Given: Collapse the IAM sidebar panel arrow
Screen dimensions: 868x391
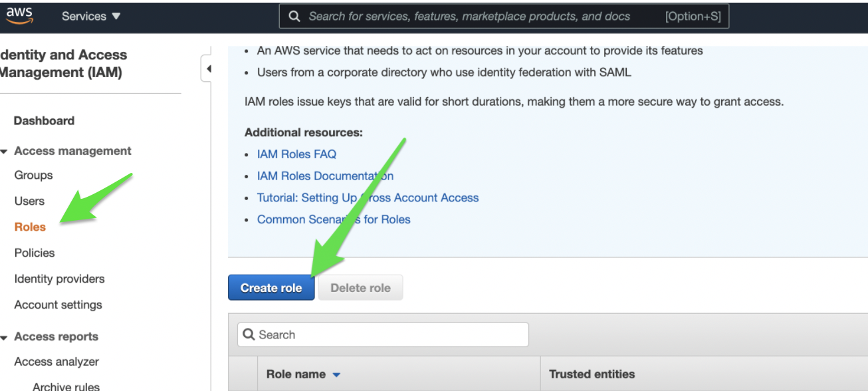Looking at the screenshot, I should point(208,68).
